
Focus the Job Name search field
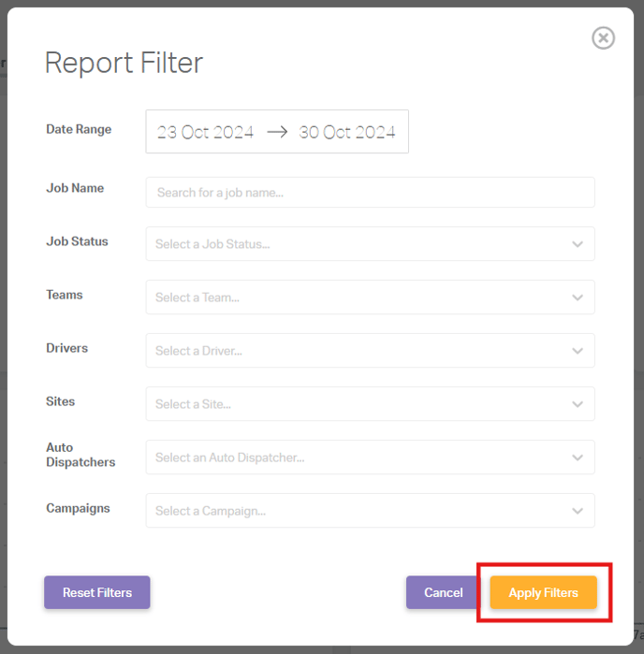370,193
